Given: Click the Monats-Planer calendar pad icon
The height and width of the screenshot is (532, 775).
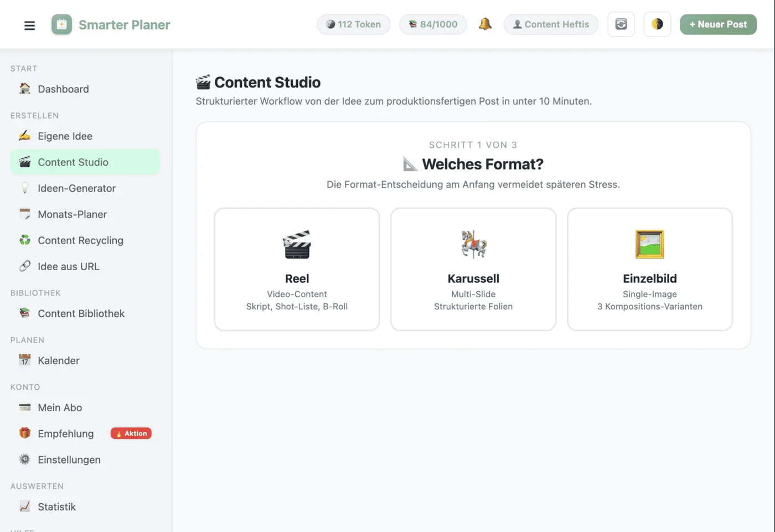Looking at the screenshot, I should 25,214.
